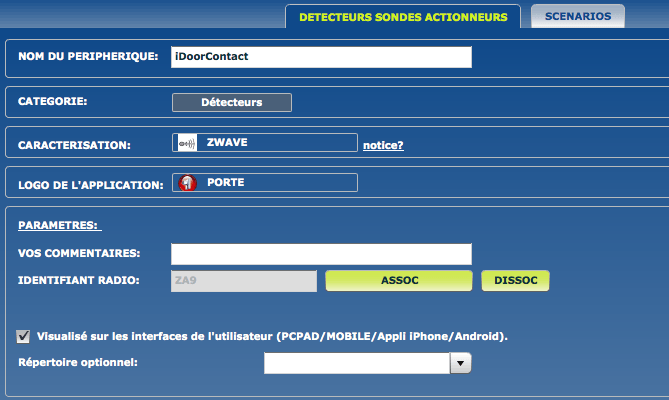Focus the NOM DU PERIPHERIQUE field

click(321, 57)
